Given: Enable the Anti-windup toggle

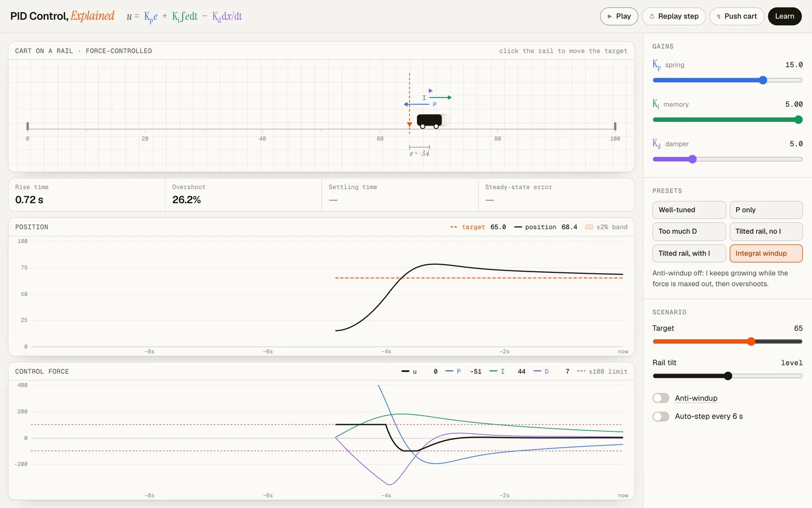Looking at the screenshot, I should click(x=661, y=398).
